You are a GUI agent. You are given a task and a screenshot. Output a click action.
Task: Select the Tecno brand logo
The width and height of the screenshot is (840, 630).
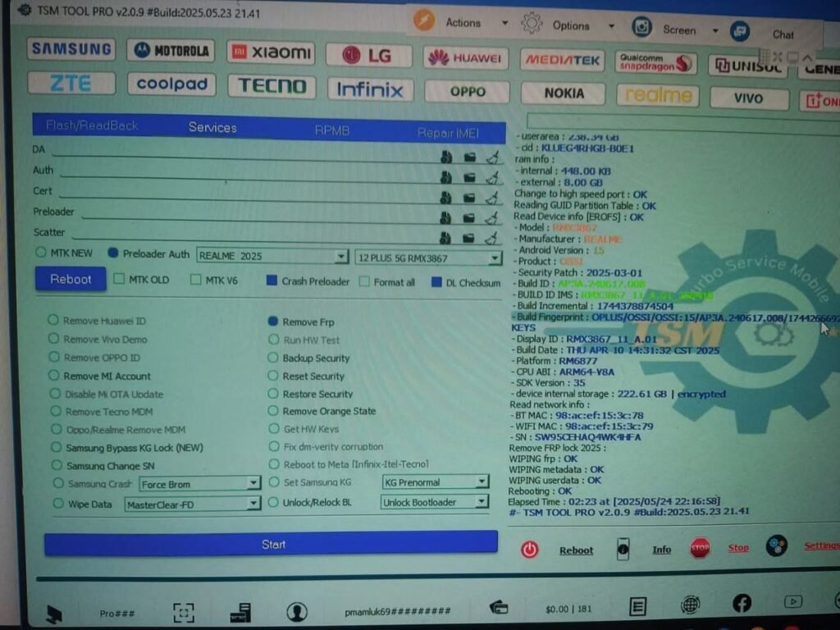[x=272, y=86]
